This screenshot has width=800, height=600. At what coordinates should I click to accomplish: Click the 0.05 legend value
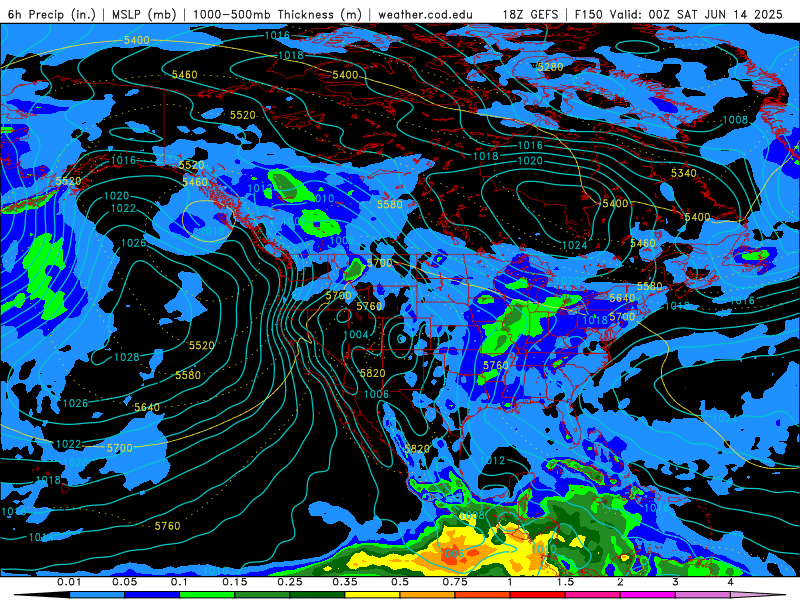tap(124, 582)
